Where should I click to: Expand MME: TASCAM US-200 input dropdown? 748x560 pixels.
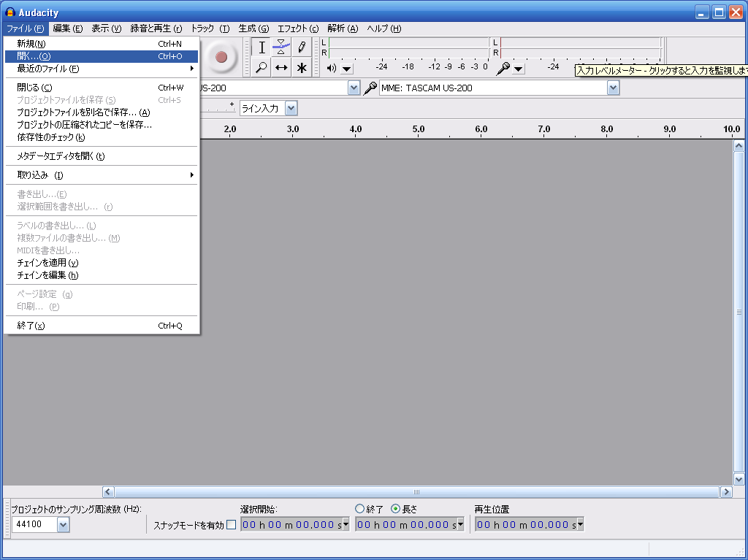click(x=614, y=88)
